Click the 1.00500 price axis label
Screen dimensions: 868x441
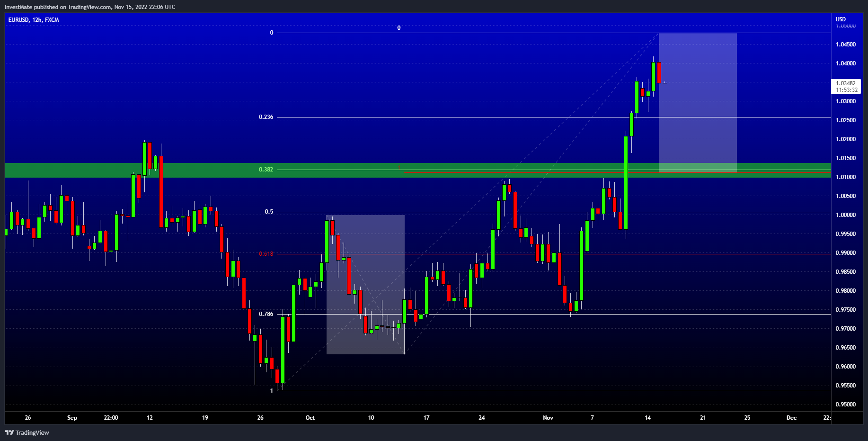(846, 196)
